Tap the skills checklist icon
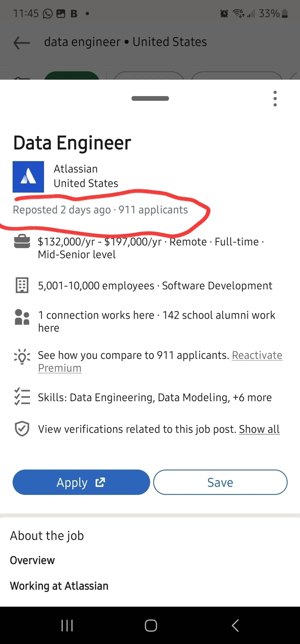This screenshot has width=300, height=644. 22,397
